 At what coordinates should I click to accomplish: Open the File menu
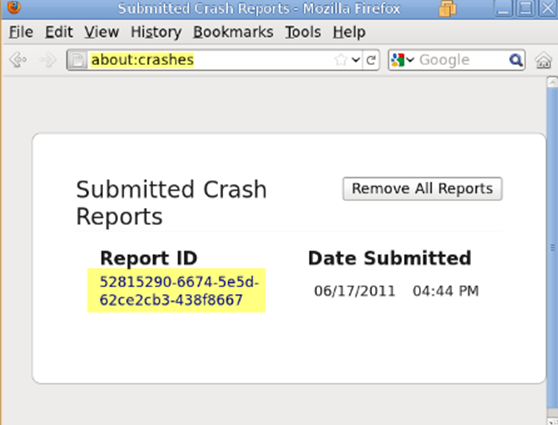coord(21,32)
